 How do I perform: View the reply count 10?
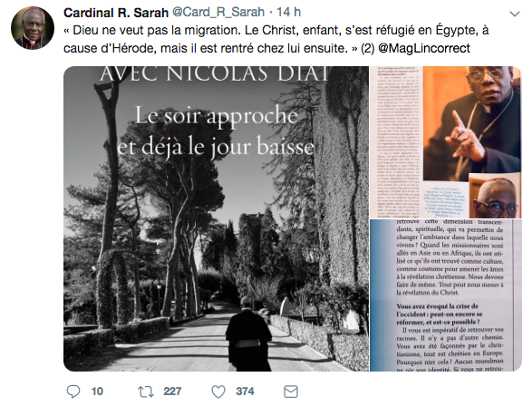click(x=97, y=391)
